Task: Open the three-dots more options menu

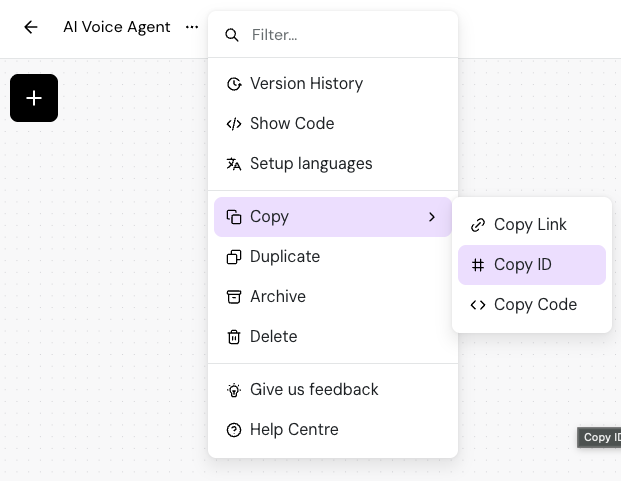Action: coord(192,27)
